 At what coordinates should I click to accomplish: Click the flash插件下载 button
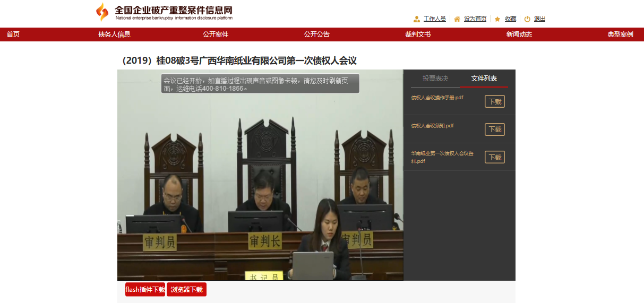click(145, 290)
